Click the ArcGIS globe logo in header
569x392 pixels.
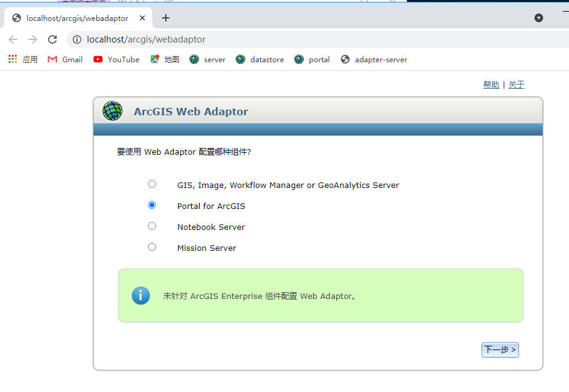pos(112,111)
